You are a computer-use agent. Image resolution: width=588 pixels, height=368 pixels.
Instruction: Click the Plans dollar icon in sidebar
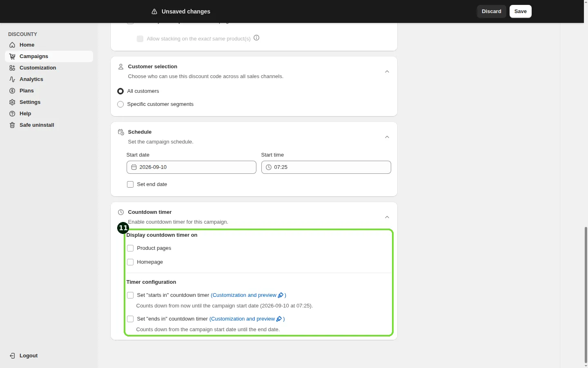pyautogui.click(x=12, y=91)
